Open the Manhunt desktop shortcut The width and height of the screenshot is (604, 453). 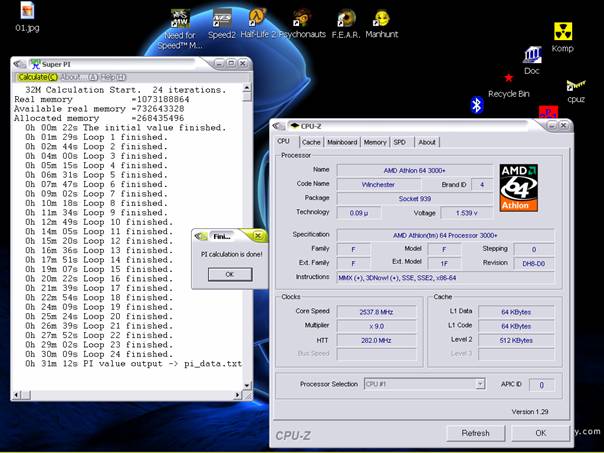pos(381,19)
